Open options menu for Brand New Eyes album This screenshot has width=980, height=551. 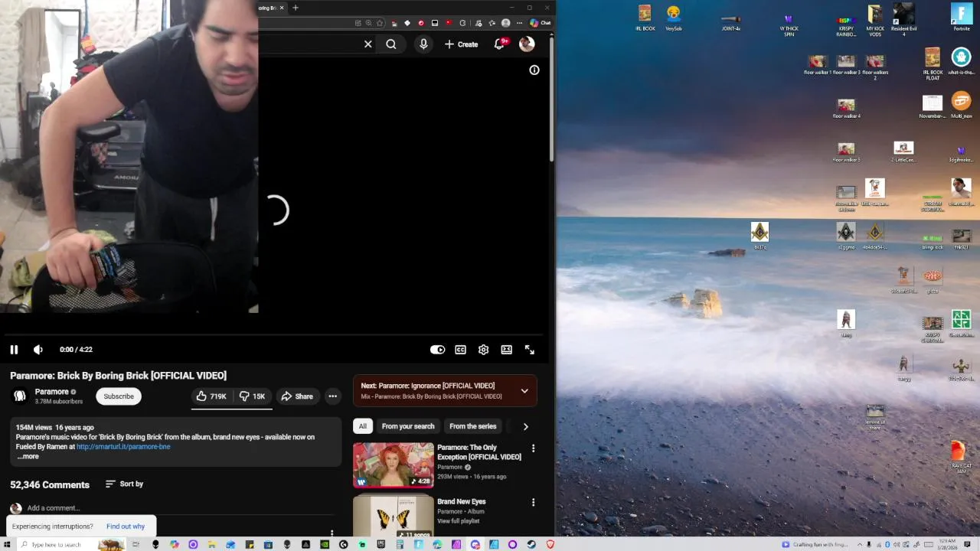(x=534, y=503)
